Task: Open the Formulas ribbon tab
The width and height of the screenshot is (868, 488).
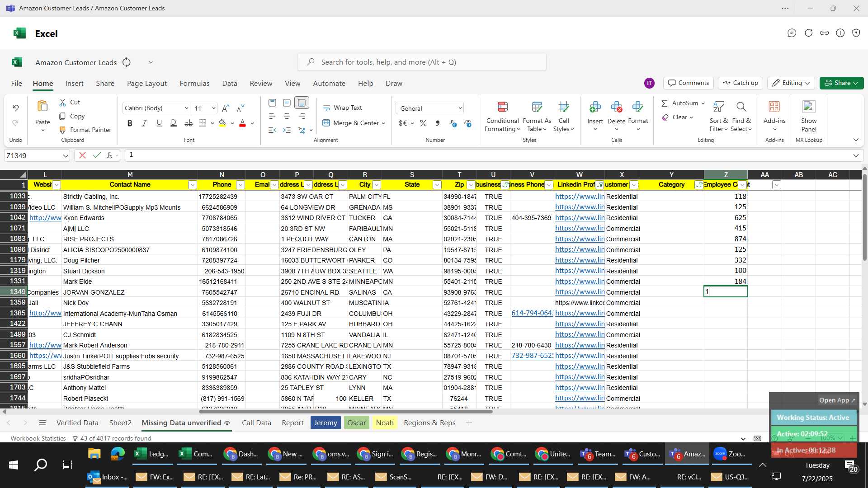Action: 194,84
